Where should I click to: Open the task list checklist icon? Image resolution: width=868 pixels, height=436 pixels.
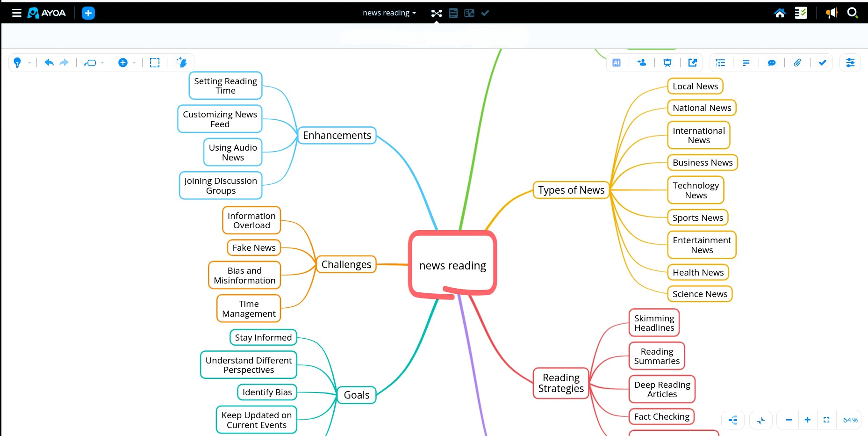coord(801,13)
